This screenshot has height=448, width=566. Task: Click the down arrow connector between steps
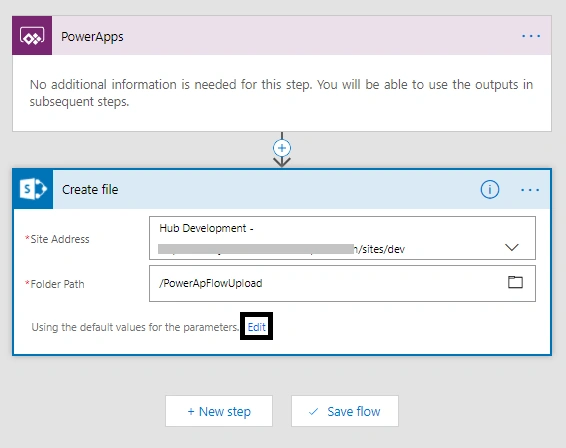282,162
